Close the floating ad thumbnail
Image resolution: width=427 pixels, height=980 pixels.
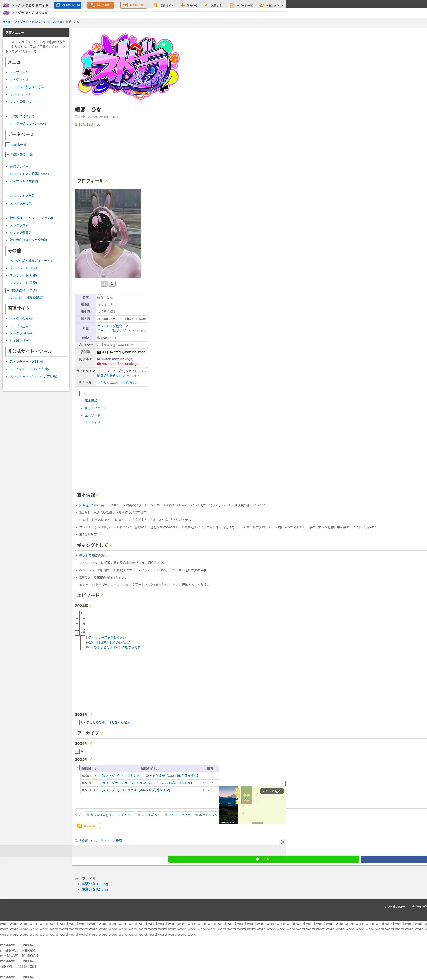click(x=282, y=783)
